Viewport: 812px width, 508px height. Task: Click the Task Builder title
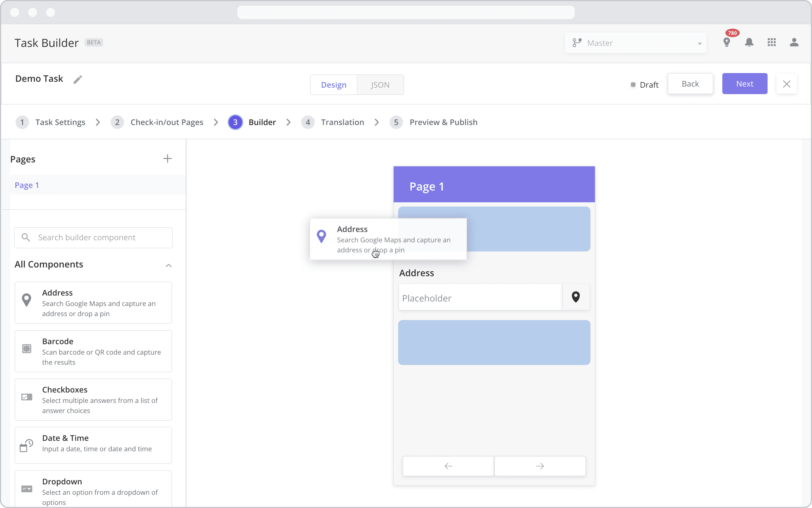click(46, 43)
